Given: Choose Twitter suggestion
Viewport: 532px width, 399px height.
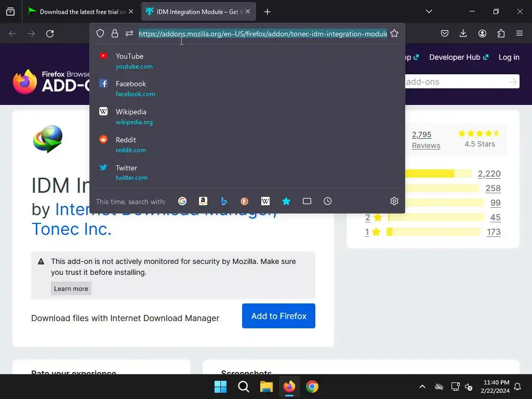Looking at the screenshot, I should [247, 172].
